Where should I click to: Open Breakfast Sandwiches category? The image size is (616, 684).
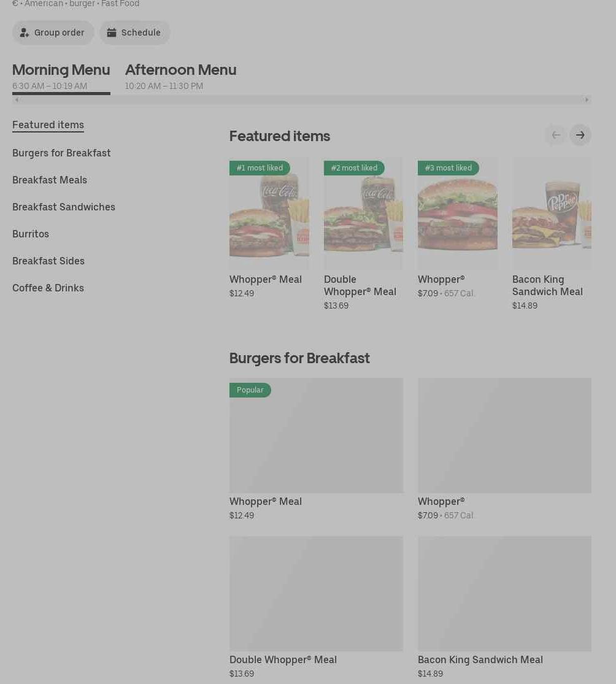64,207
